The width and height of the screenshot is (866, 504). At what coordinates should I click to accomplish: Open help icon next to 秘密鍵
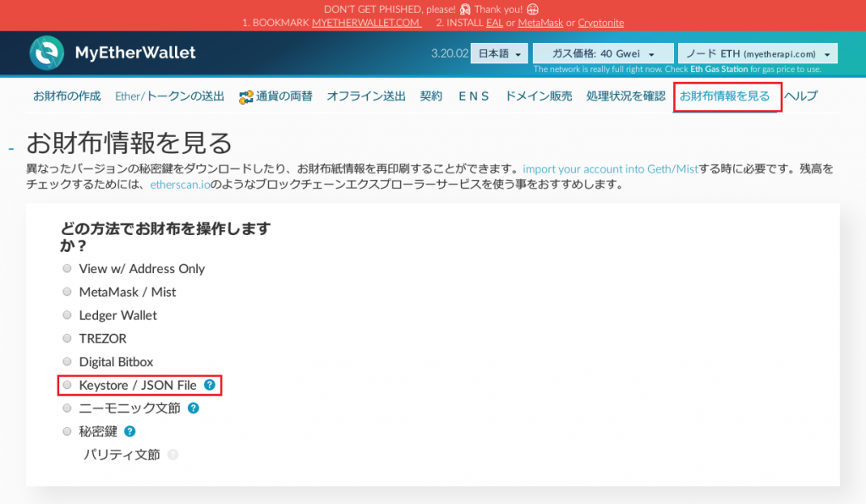[x=129, y=431]
